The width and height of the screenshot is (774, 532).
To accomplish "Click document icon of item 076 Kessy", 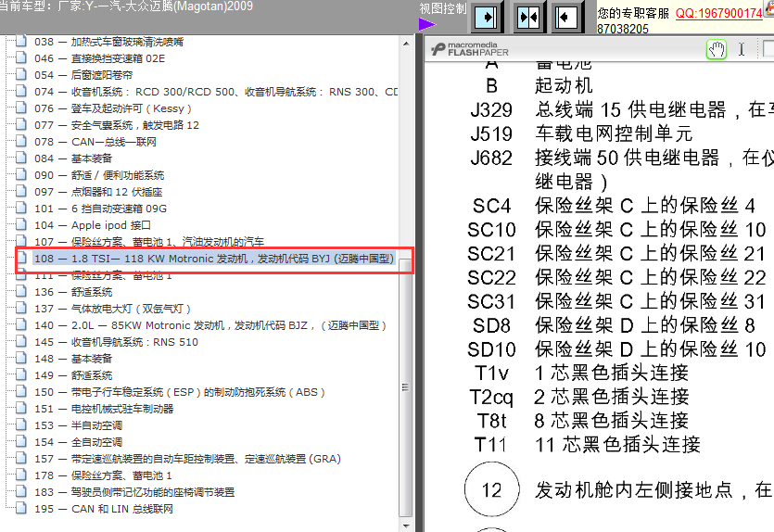I will pyautogui.click(x=20, y=108).
